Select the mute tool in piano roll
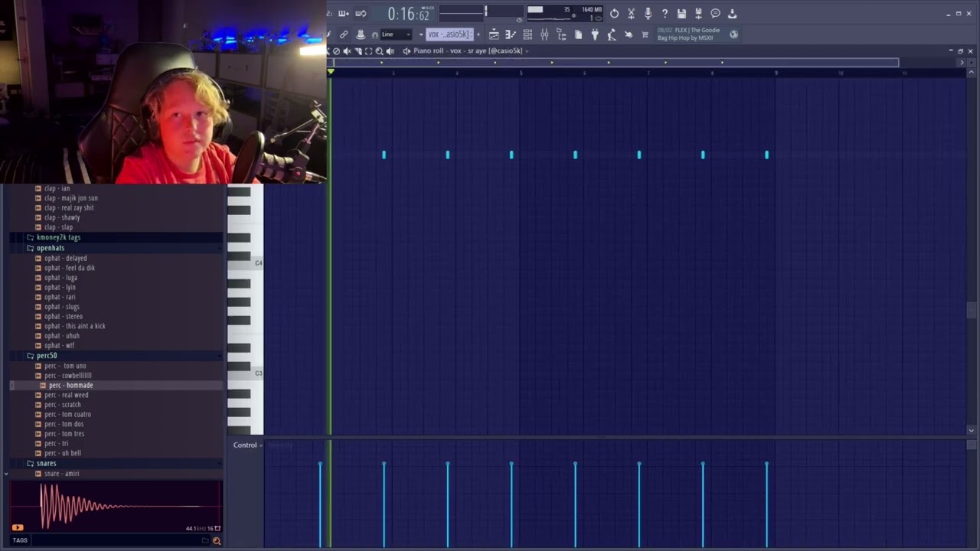The height and width of the screenshot is (551, 980). click(x=347, y=51)
